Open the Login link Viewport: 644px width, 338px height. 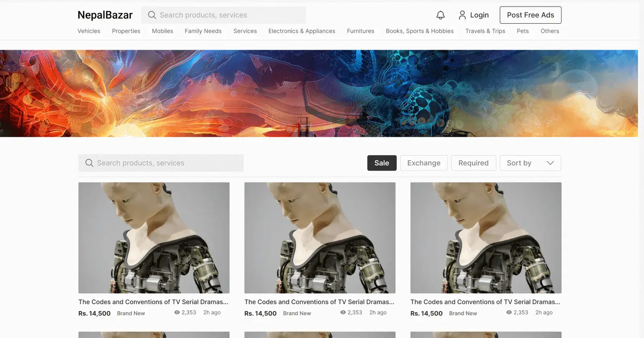point(479,15)
